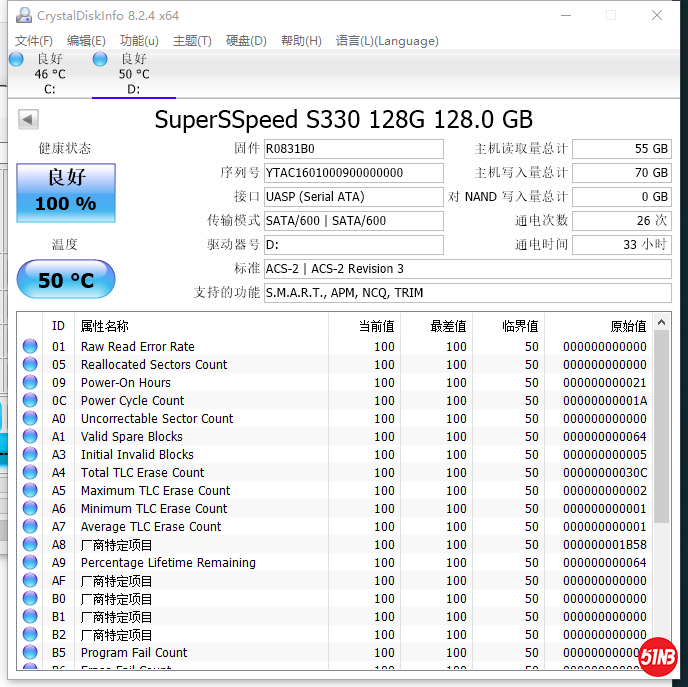The width and height of the screenshot is (688, 687).
Task: Click the serial number field
Action: (x=352, y=173)
